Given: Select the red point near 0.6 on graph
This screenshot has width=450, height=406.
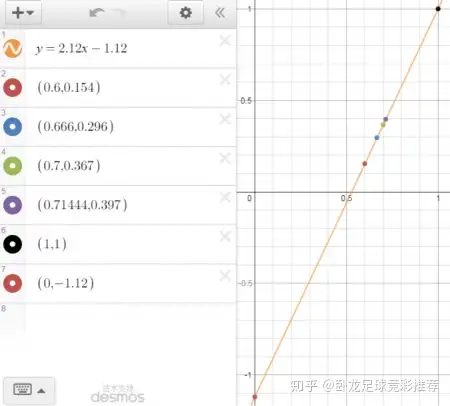Looking at the screenshot, I should (365, 164).
